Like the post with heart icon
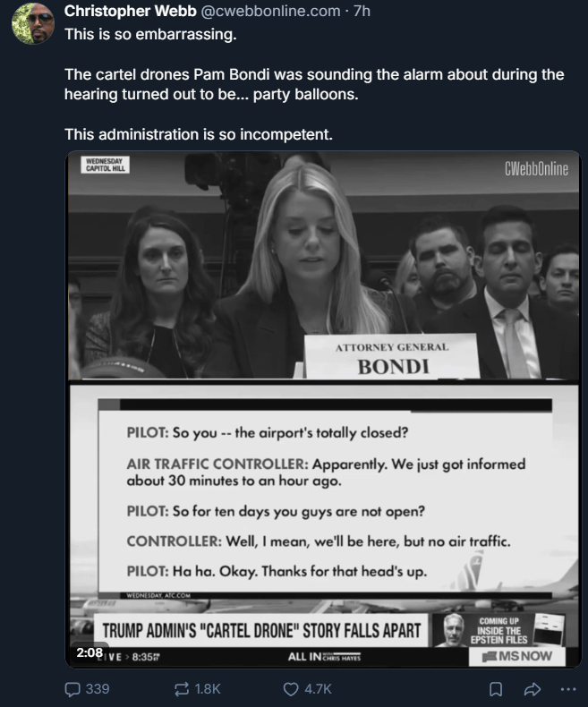 pos(291,689)
